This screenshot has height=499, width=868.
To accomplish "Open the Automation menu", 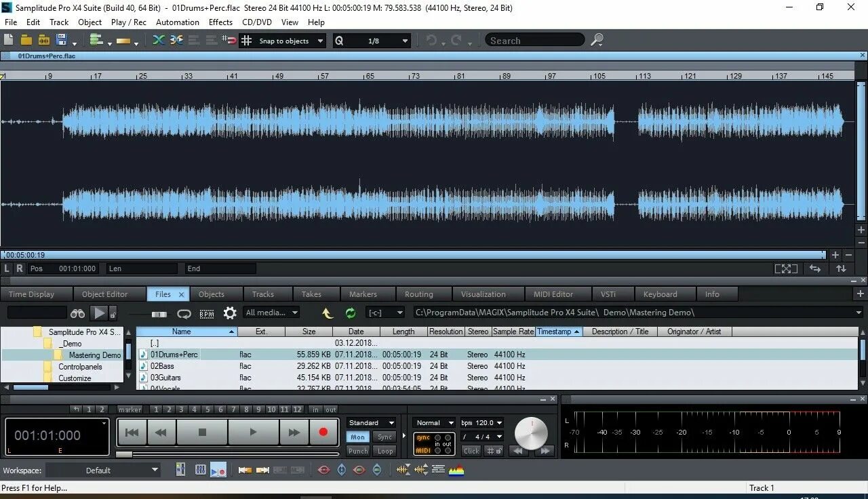I will pos(178,22).
